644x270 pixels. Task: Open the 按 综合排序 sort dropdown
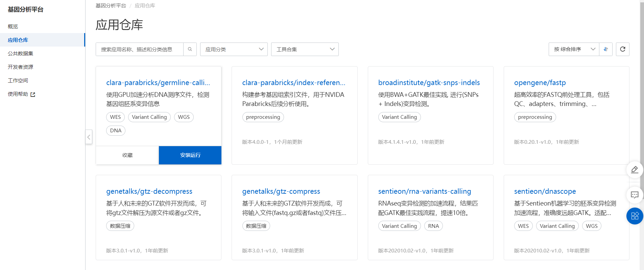tap(574, 49)
